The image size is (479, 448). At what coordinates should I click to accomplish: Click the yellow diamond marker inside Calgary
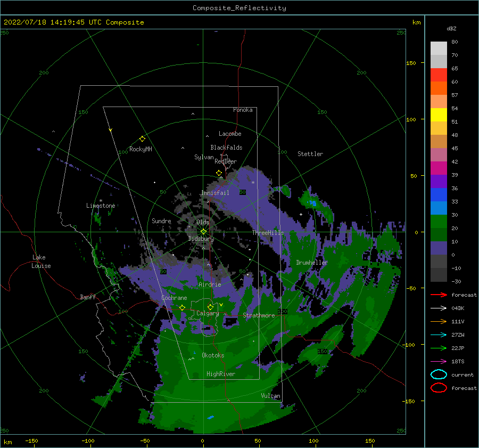(210, 307)
